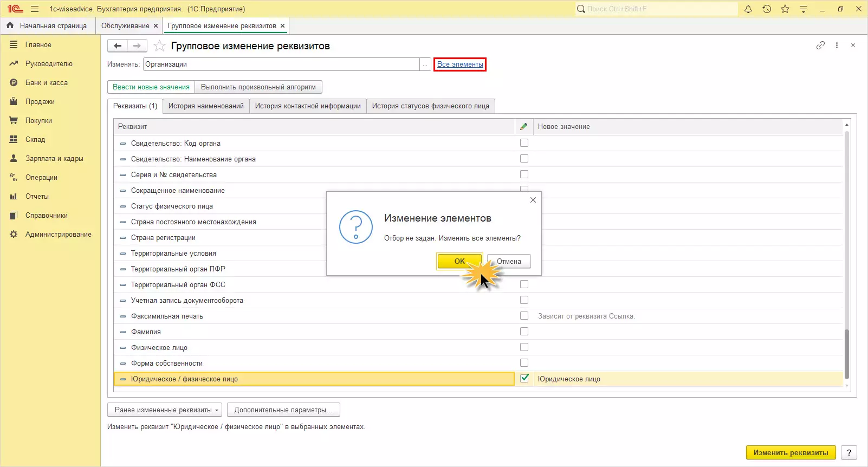
Task: Check the box for Физическое лицо
Action: click(x=524, y=347)
